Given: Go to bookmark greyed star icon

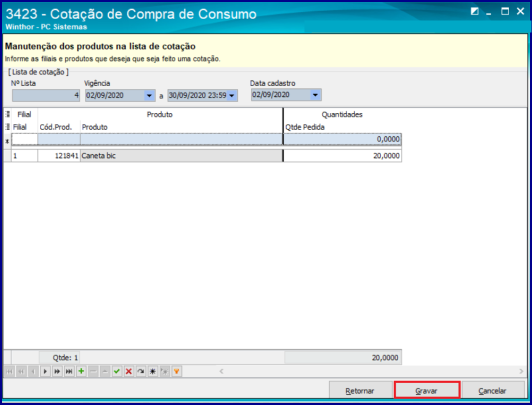Looking at the screenshot, I should coord(165,371).
